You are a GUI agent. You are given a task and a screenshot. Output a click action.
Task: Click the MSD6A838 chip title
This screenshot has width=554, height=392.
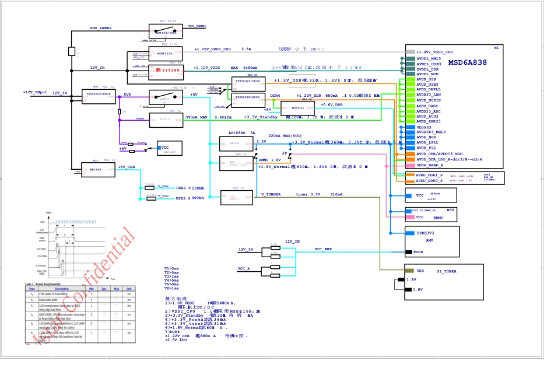459,62
